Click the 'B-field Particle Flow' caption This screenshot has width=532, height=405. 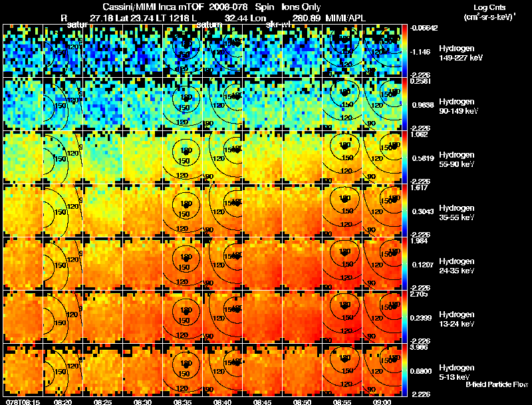click(497, 384)
